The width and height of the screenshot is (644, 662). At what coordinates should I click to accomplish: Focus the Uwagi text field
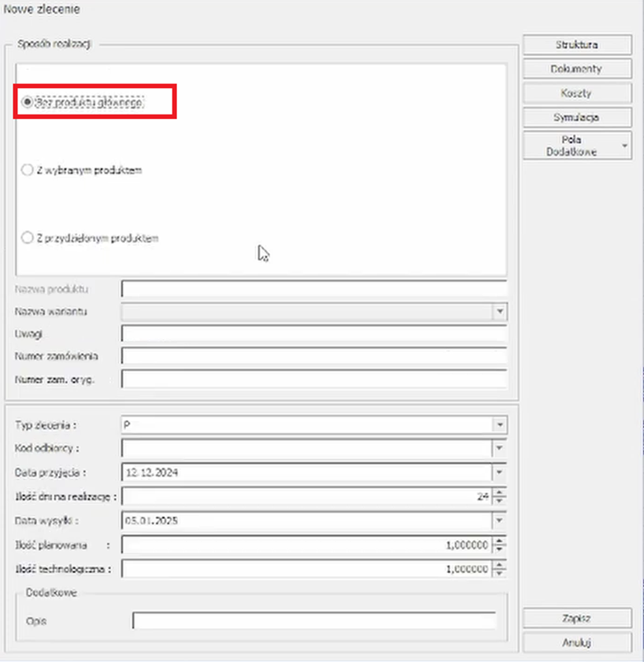coord(313,334)
